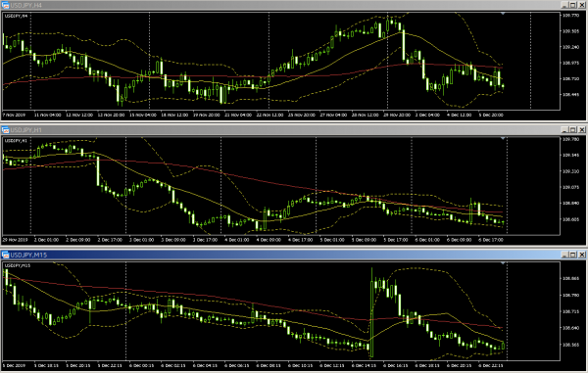Close the USDJPY,M15 chart window
588x373 pixels.
coord(581,255)
